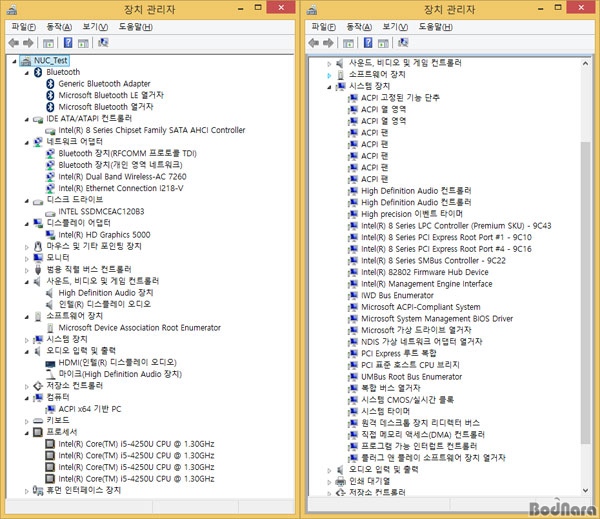Expand 마우스 및 기타 포인팅 장치
This screenshot has height=519, width=600.
(26, 247)
